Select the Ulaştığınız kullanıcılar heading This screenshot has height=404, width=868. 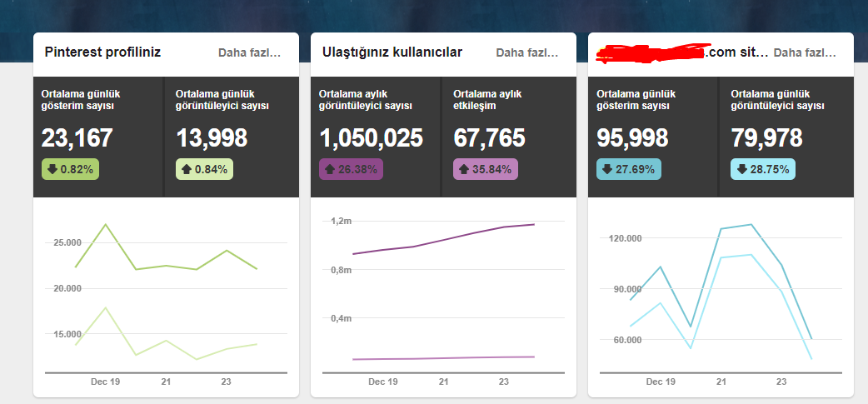point(392,52)
